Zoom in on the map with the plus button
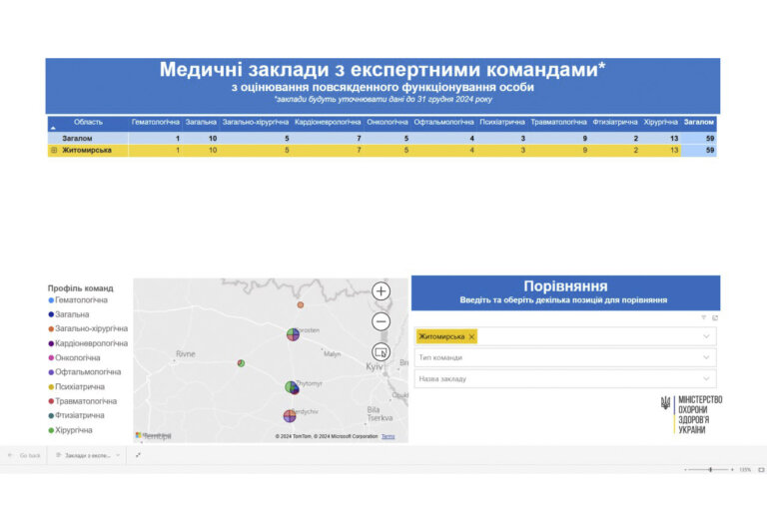This screenshot has width=767, height=532. coord(382,291)
